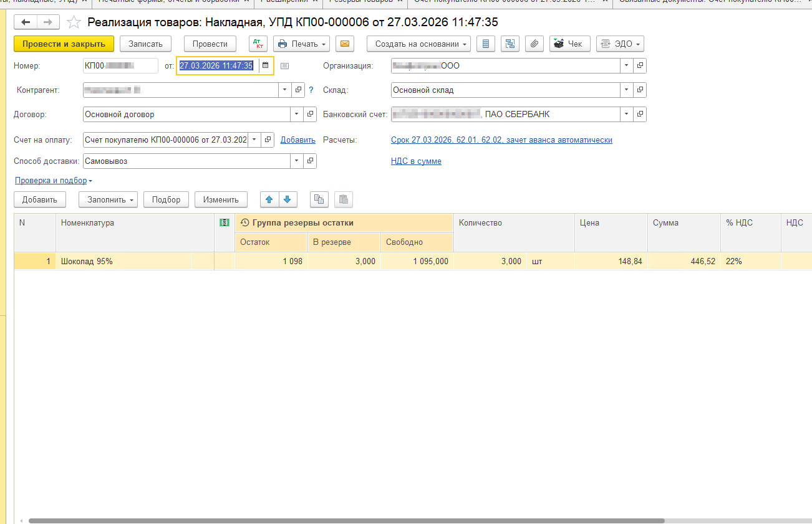Open the Печать dropdown menu
The height and width of the screenshot is (524, 812).
[301, 44]
